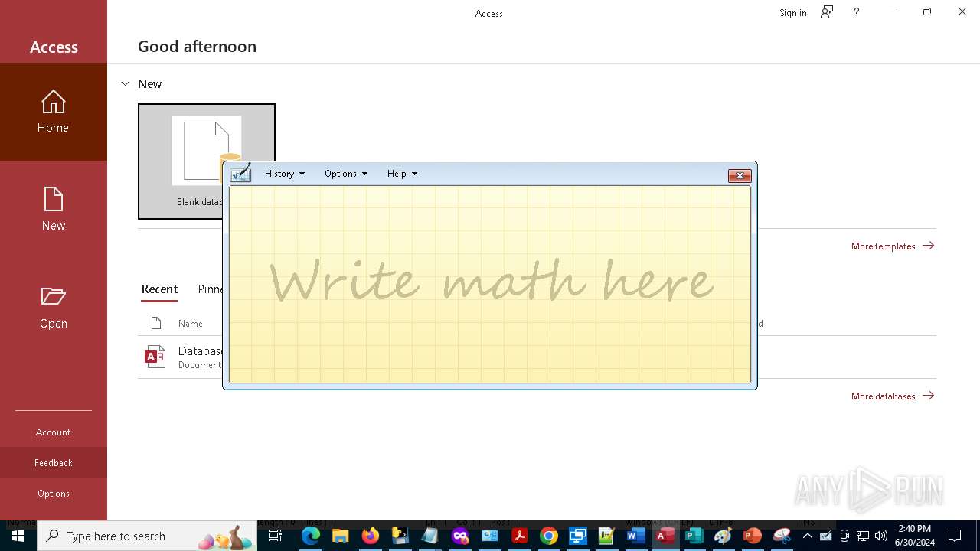The width and height of the screenshot is (980, 551).
Task: Open network settings in the system tray
Action: [x=863, y=536]
